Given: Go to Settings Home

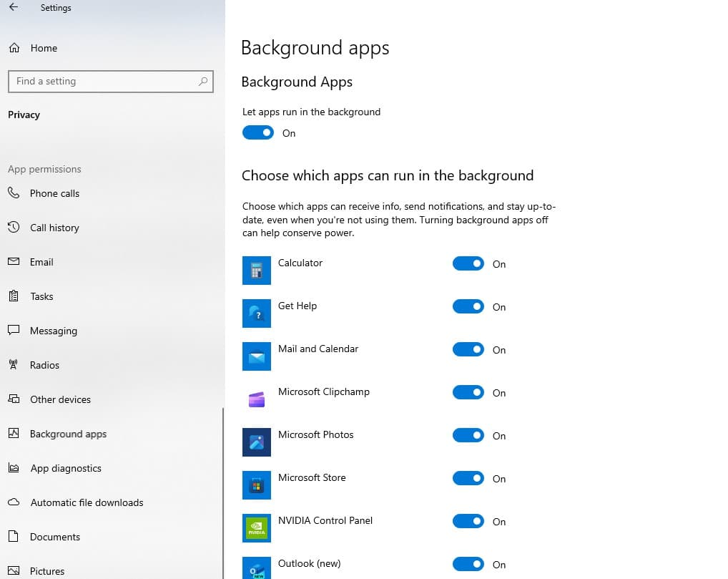Looking at the screenshot, I should (43, 48).
